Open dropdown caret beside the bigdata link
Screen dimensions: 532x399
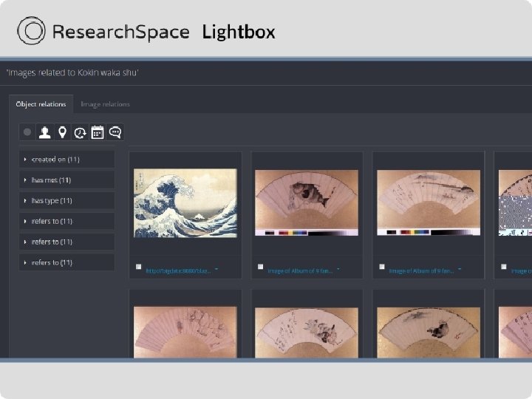pos(216,270)
